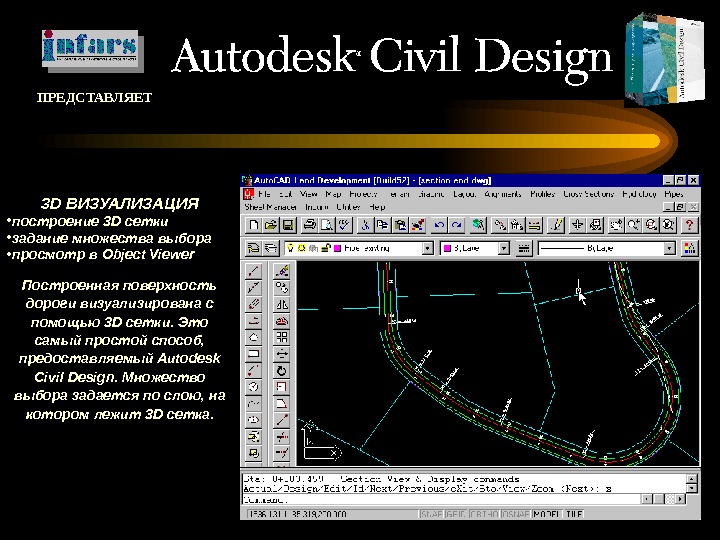Select the Circle tool in the Draw toolbar
Screen dimensions: 720x540
click(254, 387)
